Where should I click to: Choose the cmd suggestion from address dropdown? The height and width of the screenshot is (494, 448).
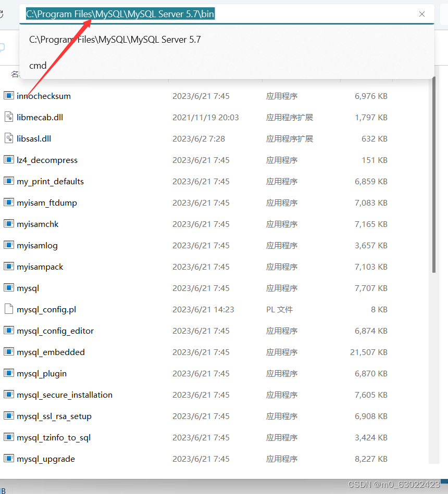38,66
